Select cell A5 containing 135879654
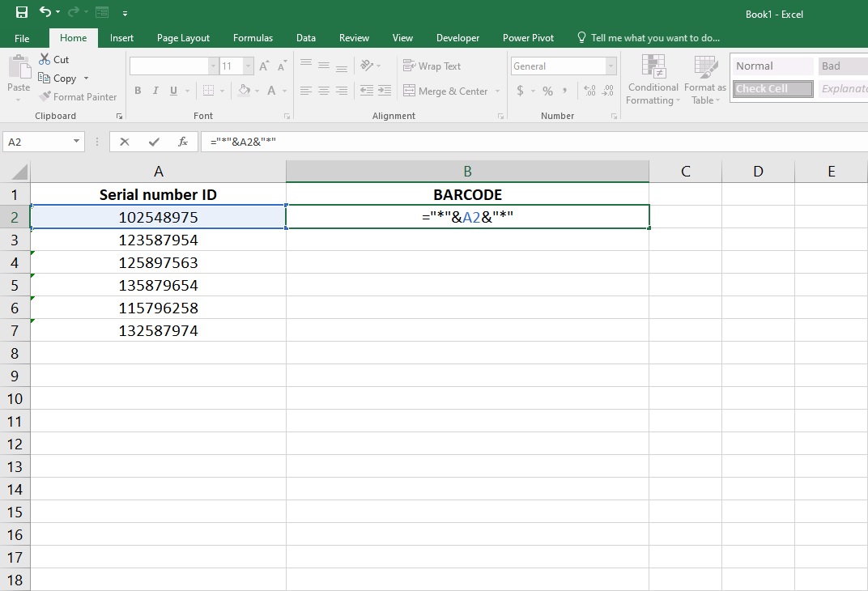The width and height of the screenshot is (868, 591). tap(158, 285)
